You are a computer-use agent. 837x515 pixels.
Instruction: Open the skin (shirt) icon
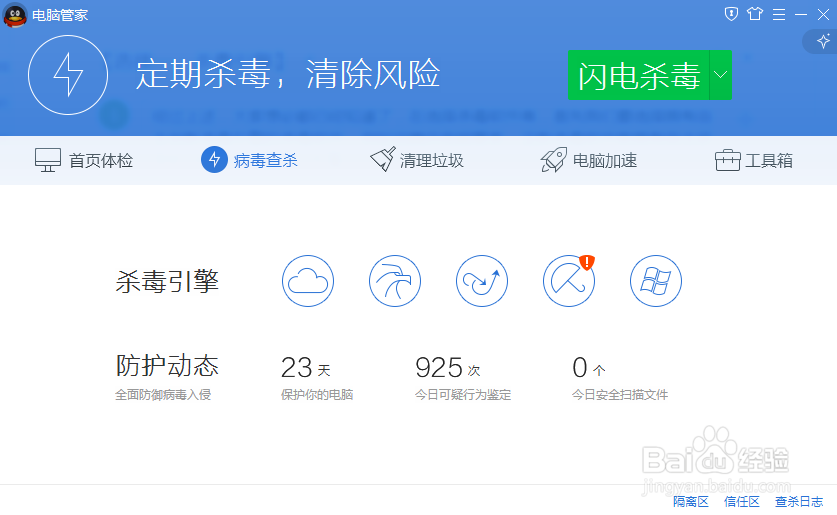755,14
